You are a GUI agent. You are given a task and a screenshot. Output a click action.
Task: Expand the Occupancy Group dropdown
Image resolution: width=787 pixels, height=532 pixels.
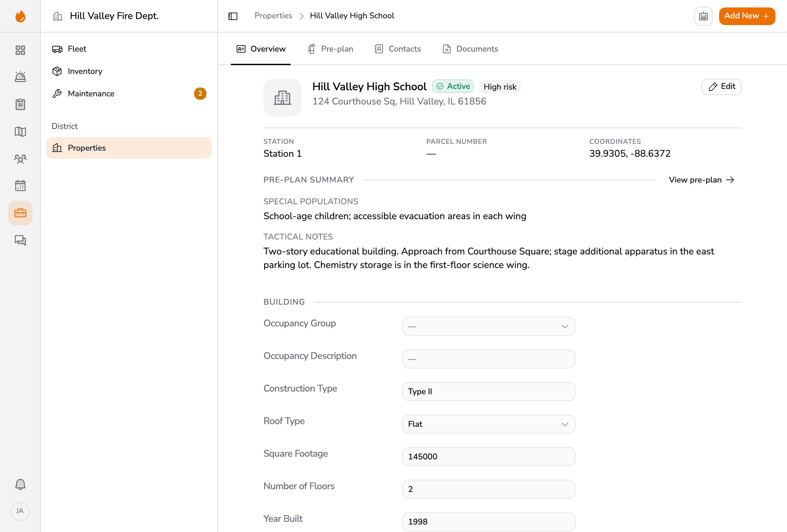tap(489, 326)
